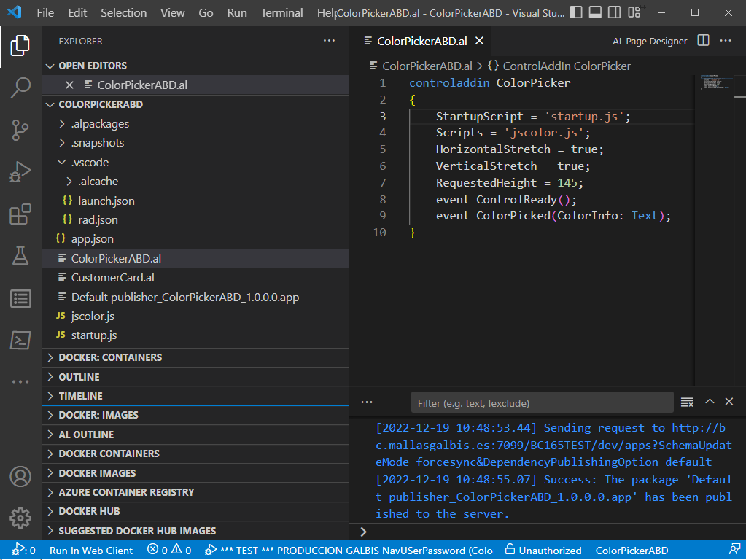
Task: Expand the Docker Hub section
Action: [x=195, y=511]
